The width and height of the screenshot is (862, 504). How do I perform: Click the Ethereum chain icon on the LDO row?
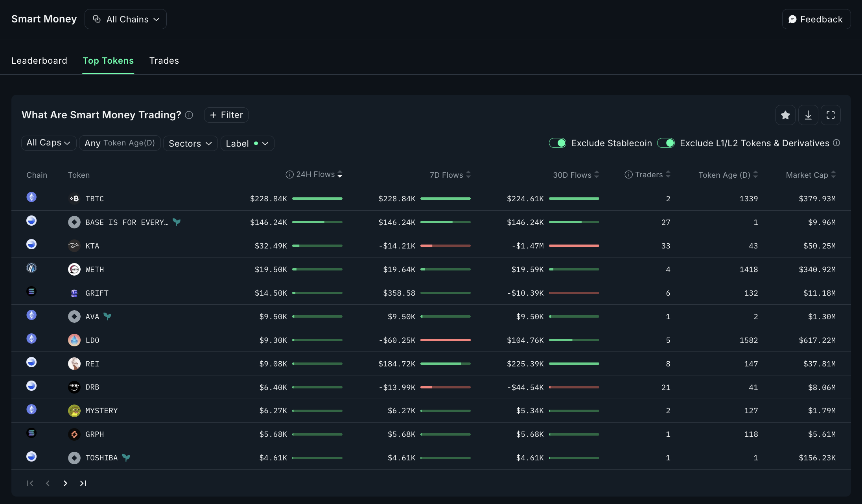[x=31, y=338]
